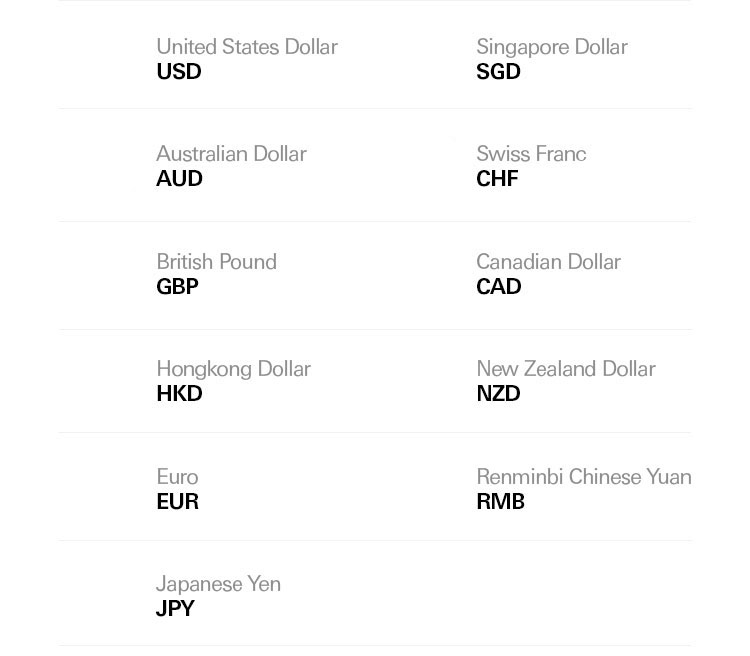Click the GBP currency code
750x656 pixels.
coord(177,286)
